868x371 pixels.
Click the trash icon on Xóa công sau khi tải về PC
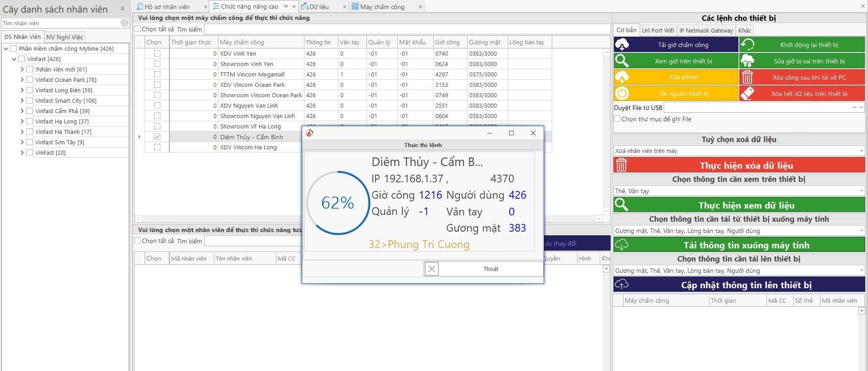click(747, 77)
